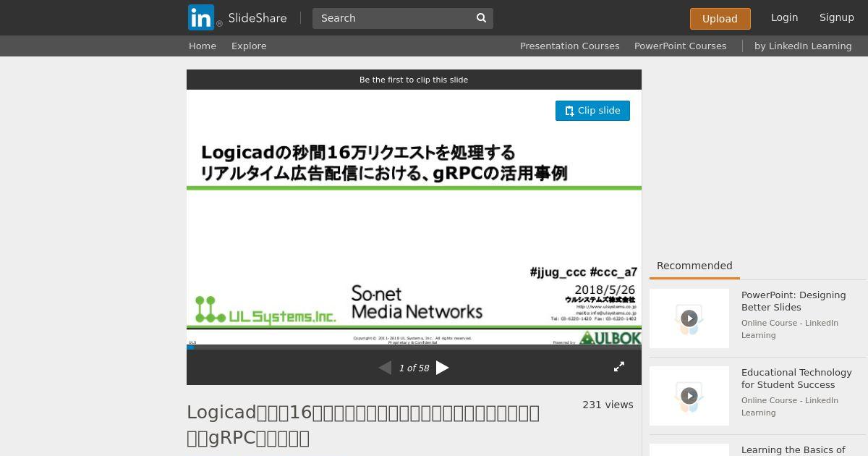Viewport: 868px width, 456px height.
Task: Open Learning the Basics of course title
Action: [793, 450]
